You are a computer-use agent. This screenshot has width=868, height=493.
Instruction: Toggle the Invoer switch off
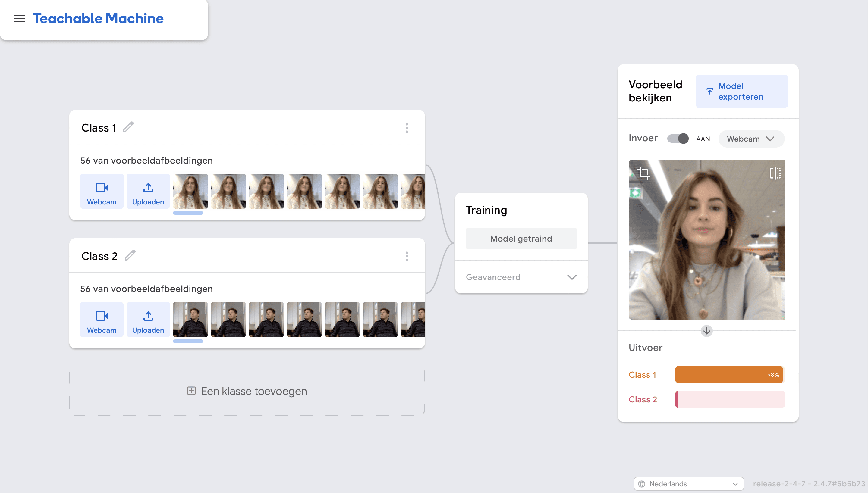678,139
